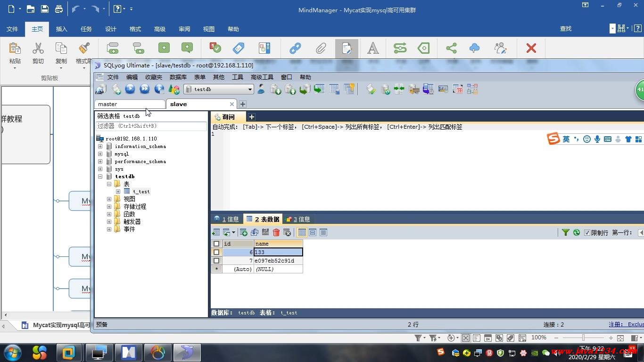Click the 133 name cell in result grid
The width and height of the screenshot is (644, 362).
click(278, 252)
